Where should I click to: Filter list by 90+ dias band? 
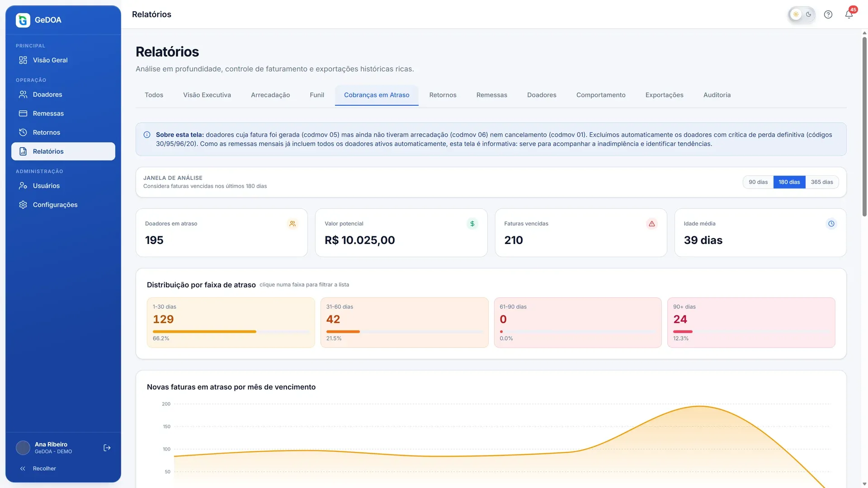(x=751, y=323)
